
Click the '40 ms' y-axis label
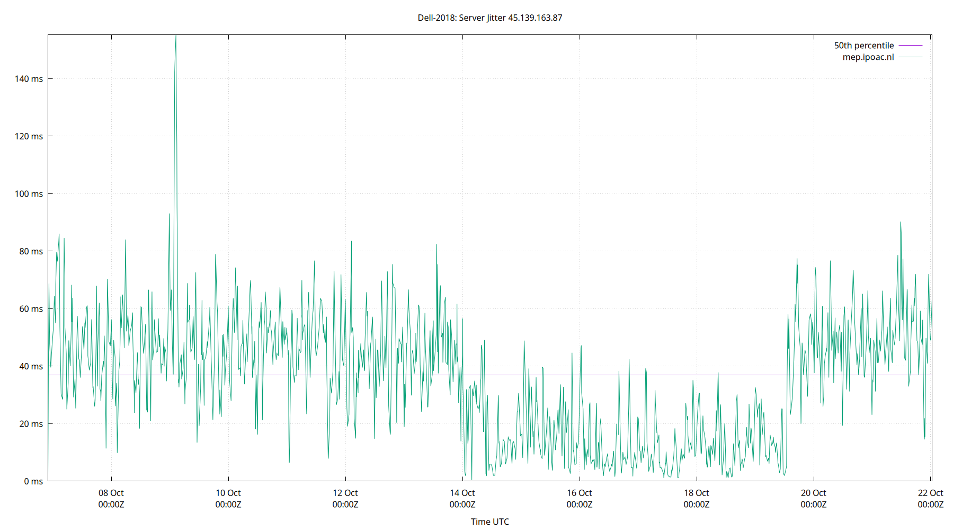pyautogui.click(x=31, y=366)
